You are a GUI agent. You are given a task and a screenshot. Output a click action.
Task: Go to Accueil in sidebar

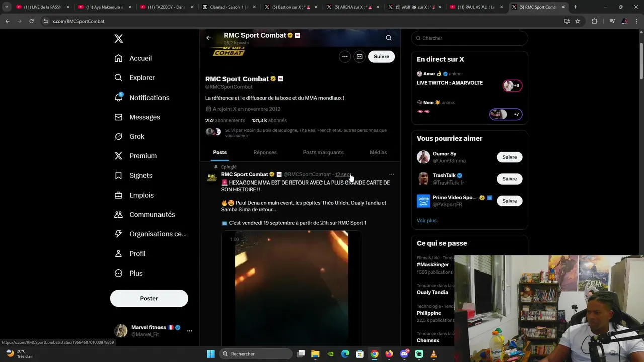tap(133, 58)
